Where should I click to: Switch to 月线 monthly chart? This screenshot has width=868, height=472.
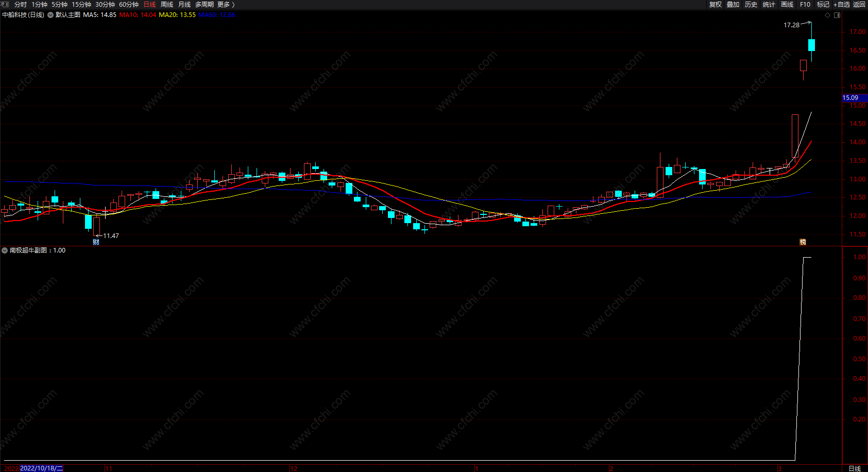coord(184,4)
